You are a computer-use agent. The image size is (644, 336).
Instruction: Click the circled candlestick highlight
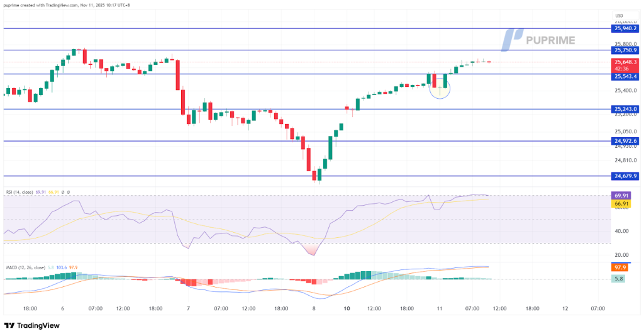(440, 89)
